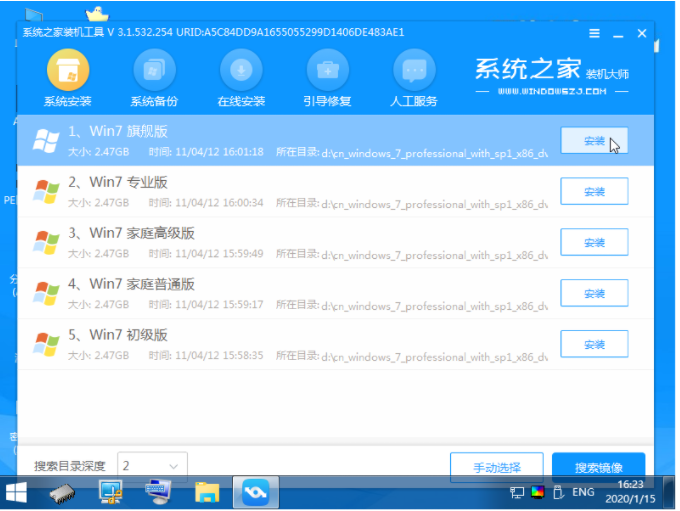
Task: Open the 系统备份 backup icon
Action: click(154, 70)
